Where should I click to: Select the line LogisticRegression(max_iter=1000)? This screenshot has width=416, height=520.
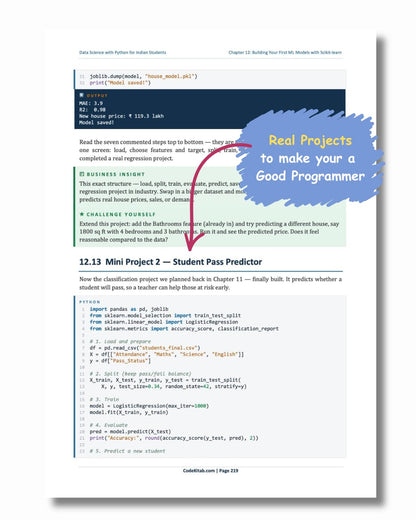pyautogui.click(x=149, y=406)
